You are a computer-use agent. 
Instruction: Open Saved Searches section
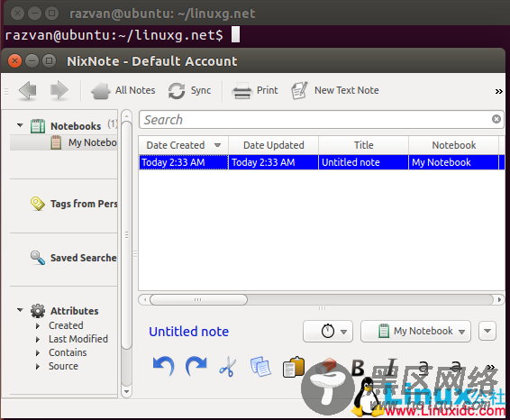[83, 258]
